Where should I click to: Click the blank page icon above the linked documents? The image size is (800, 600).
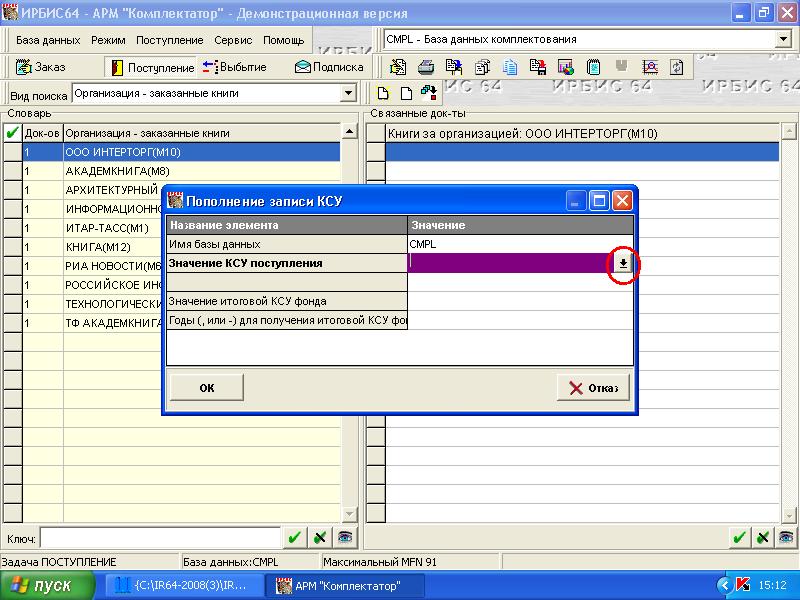(406, 94)
